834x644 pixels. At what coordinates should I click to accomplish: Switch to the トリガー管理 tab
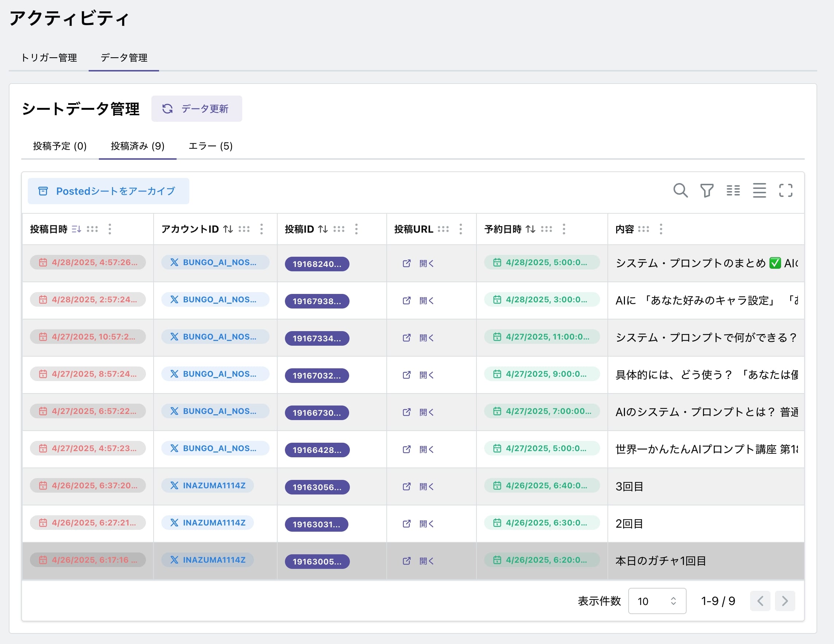[49, 58]
